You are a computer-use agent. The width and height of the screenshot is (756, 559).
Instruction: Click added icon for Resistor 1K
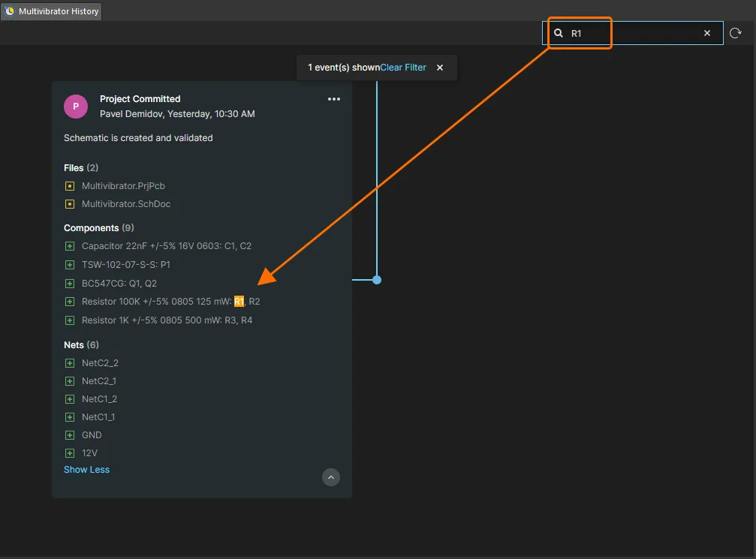pos(69,320)
